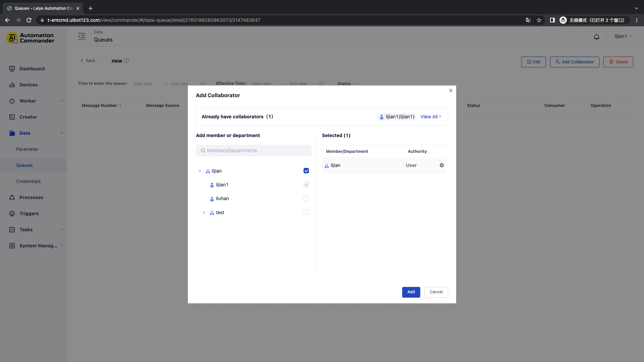Click the liuhan user icon in the tree

212,199
